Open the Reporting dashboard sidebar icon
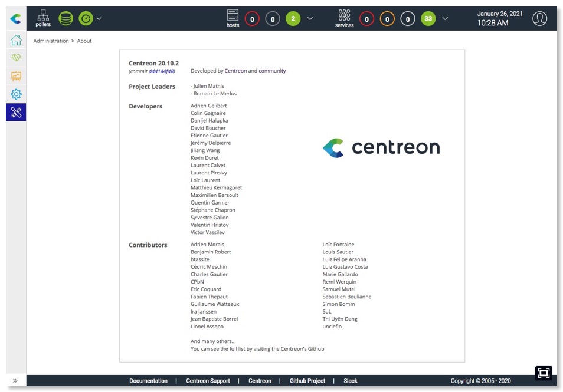This screenshot has width=563, height=392. (x=15, y=75)
